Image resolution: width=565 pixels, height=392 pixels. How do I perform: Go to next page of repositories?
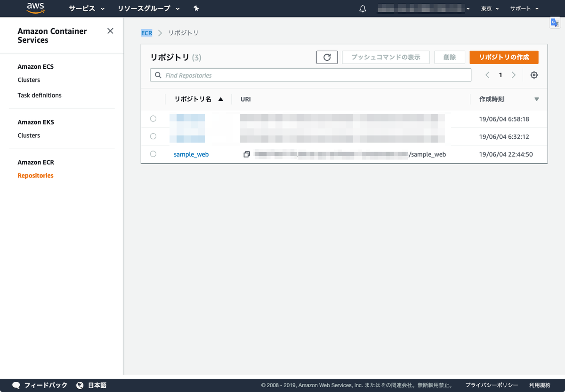[x=514, y=75]
